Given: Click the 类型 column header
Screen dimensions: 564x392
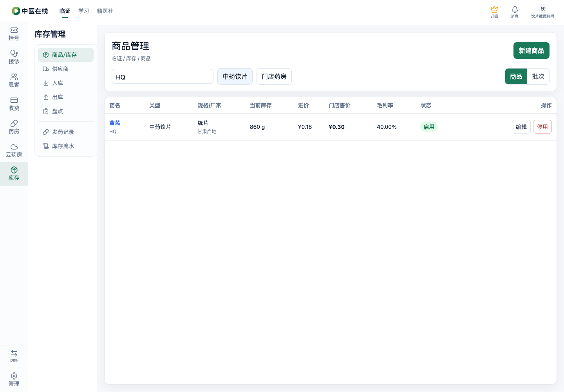Looking at the screenshot, I should point(155,105).
